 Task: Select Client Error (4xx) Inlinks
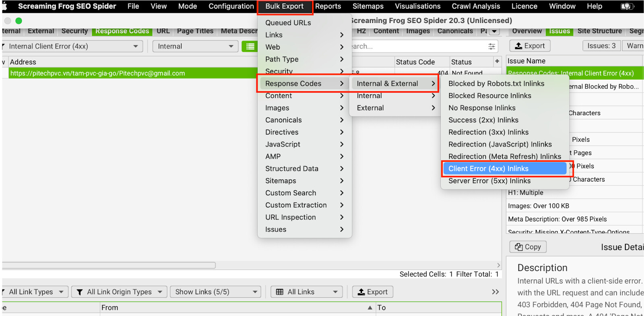505,169
